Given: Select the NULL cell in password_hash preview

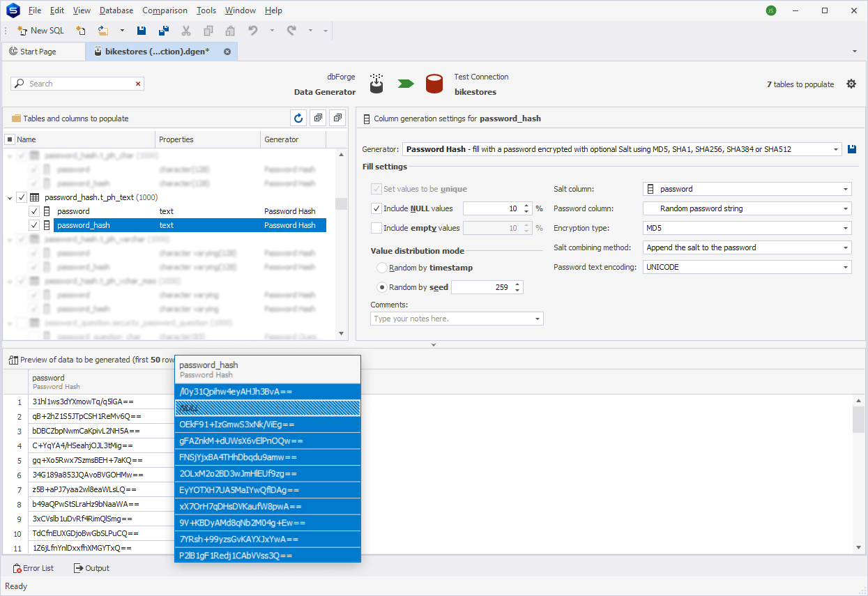Looking at the screenshot, I should click(268, 408).
